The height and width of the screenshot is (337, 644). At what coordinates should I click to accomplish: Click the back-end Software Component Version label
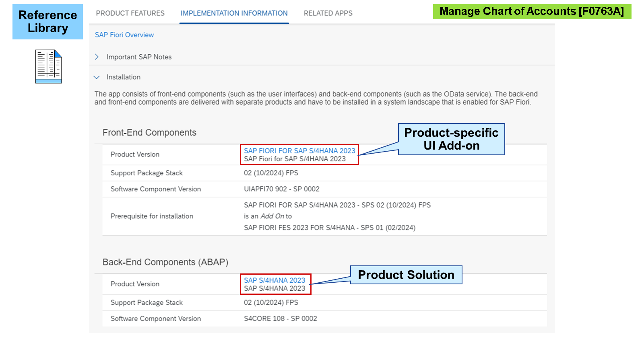(x=156, y=319)
